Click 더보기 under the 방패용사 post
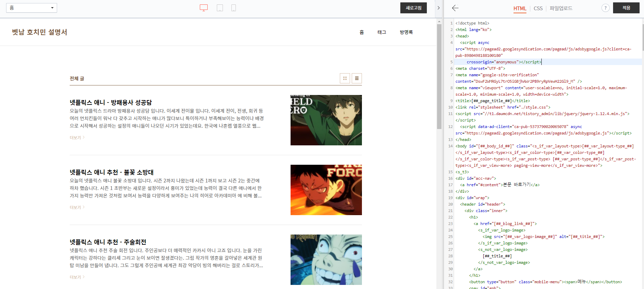Screen dimensions: 644x289 tap(77, 138)
